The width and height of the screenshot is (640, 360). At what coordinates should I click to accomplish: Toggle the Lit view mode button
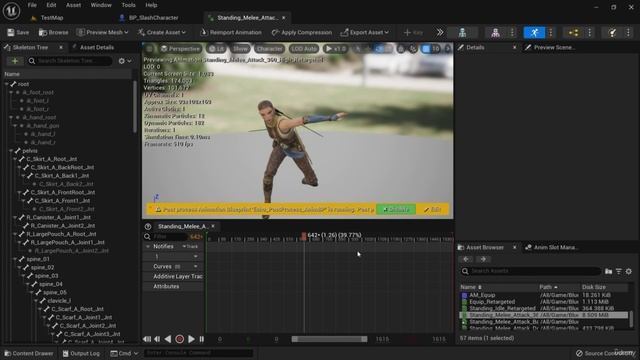click(216, 49)
